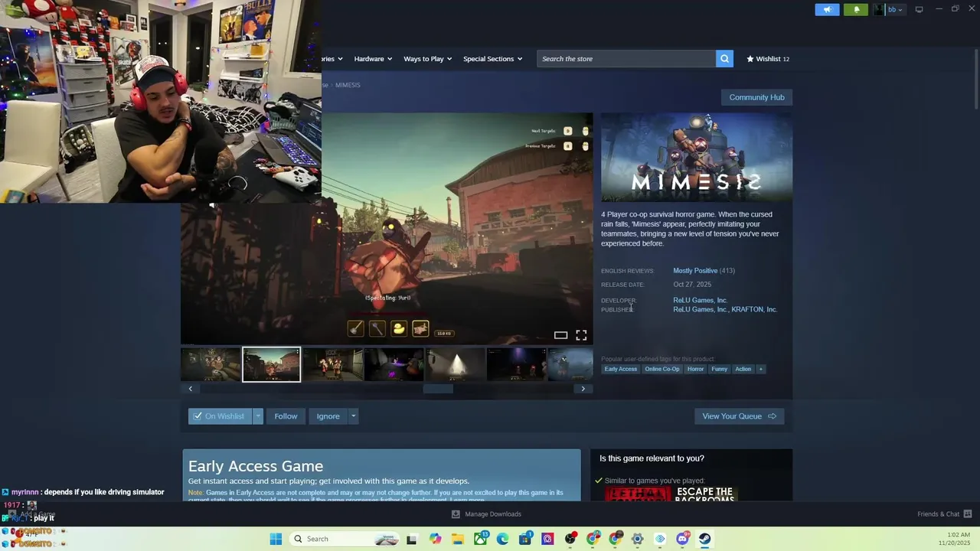Open the Settings gear on taskbar

(637, 539)
